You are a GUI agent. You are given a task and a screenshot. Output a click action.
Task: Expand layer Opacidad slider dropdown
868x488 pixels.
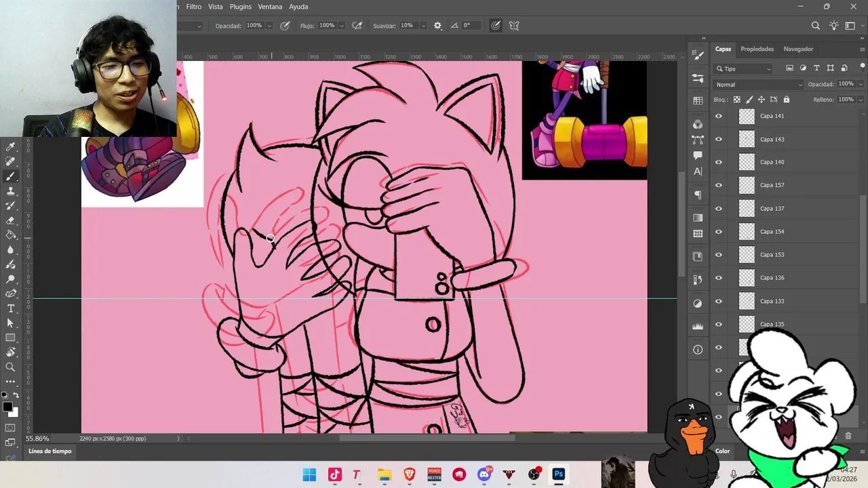click(x=861, y=85)
